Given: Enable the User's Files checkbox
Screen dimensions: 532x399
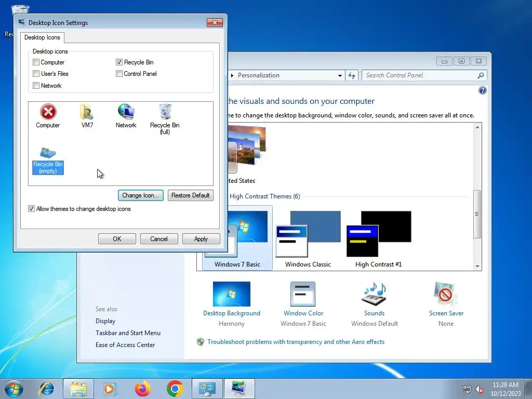Looking at the screenshot, I should coord(36,74).
